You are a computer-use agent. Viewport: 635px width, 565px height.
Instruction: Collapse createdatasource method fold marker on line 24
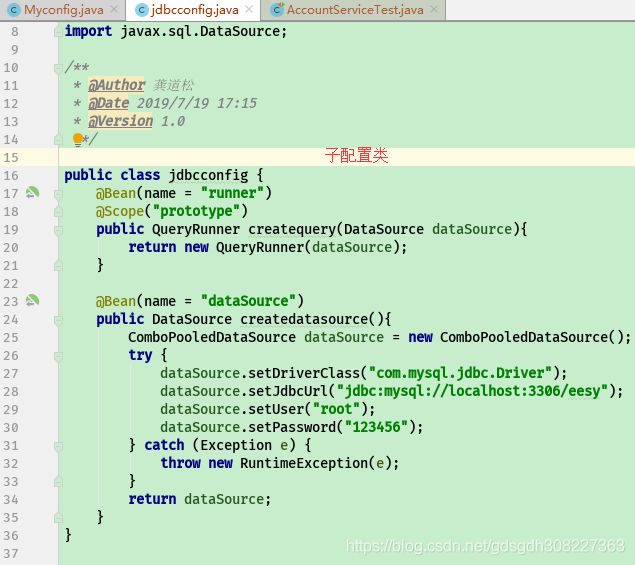pyautogui.click(x=58, y=320)
